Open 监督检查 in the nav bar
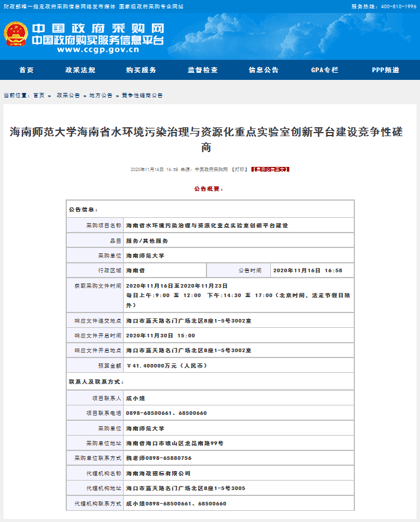The height and width of the screenshot is (522, 420). pyautogui.click(x=202, y=70)
